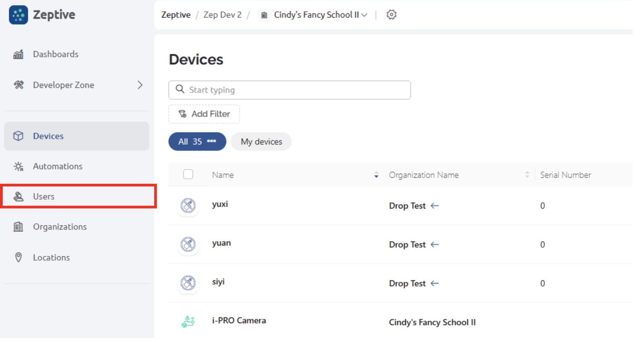Click the Add Filter button
The height and width of the screenshot is (343, 644).
(204, 114)
